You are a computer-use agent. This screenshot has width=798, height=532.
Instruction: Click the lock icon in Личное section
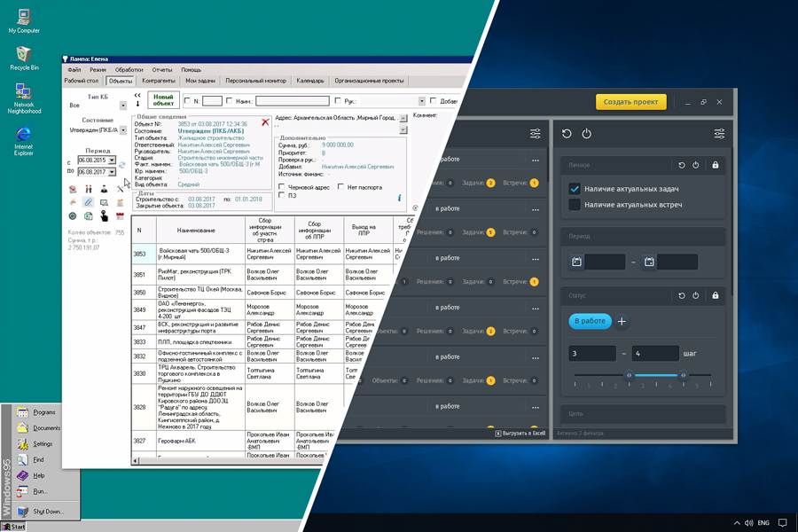pos(715,165)
